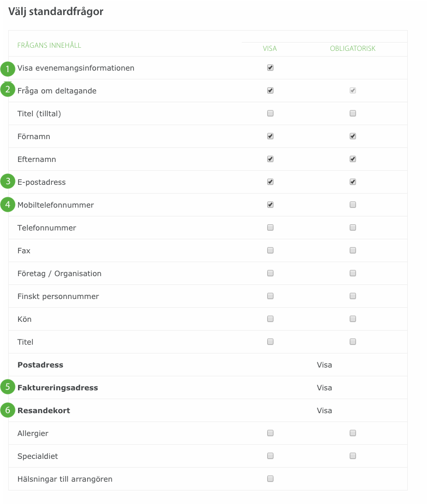427x504 pixels.
Task: Click the VISA column header
Action: tap(270, 49)
